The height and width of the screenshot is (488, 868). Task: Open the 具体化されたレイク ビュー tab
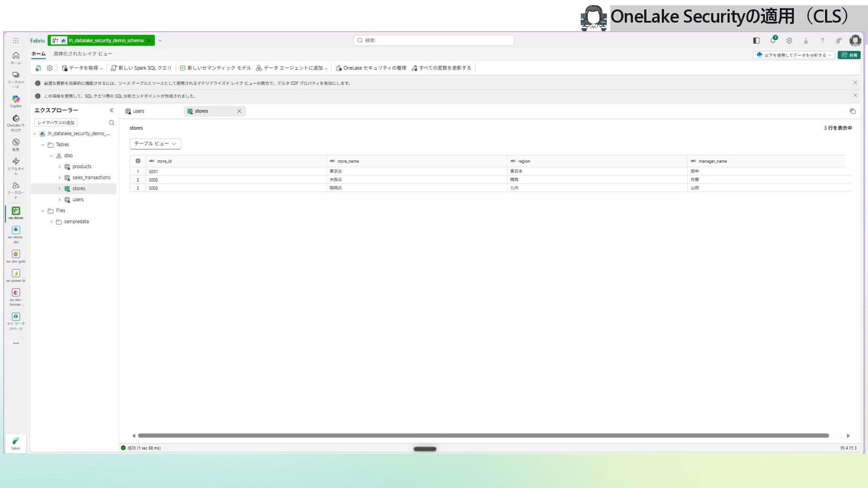(x=83, y=54)
